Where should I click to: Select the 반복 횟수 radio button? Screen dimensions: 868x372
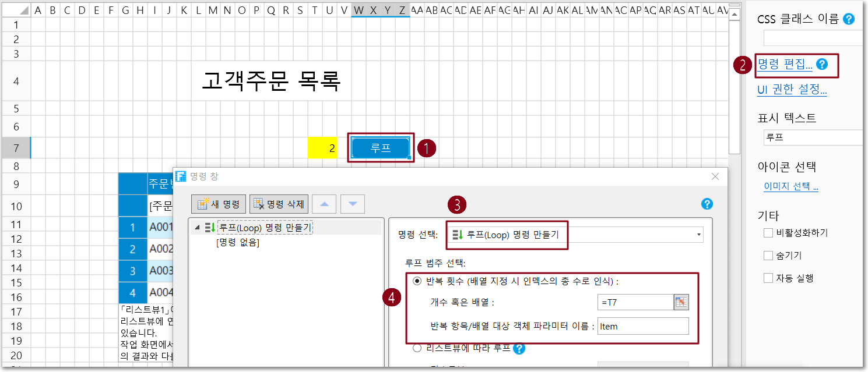pyautogui.click(x=417, y=281)
